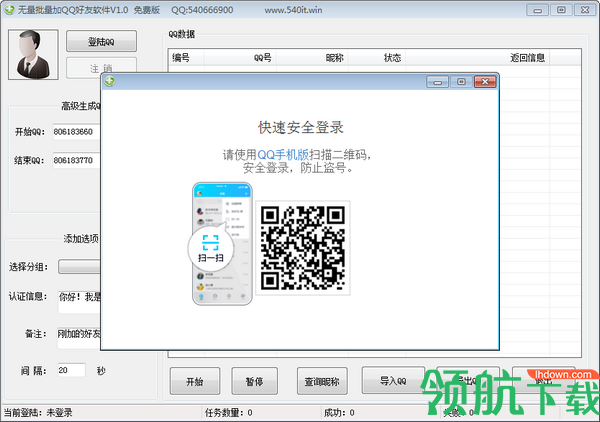Viewport: 600px width, 422px height.
Task: Click the 高级生成 group label
Action: 81,106
